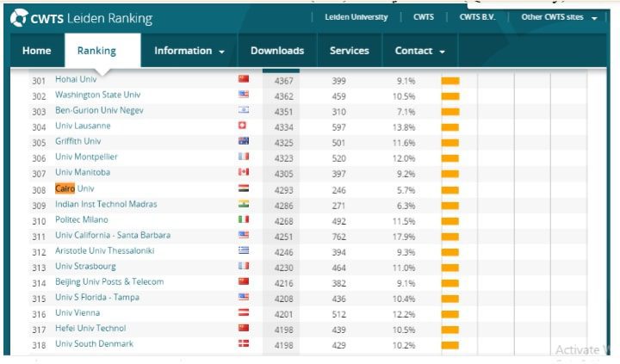620x364 pixels.
Task: Click orange bar in Univ Lausanne row
Action: pyautogui.click(x=450, y=127)
